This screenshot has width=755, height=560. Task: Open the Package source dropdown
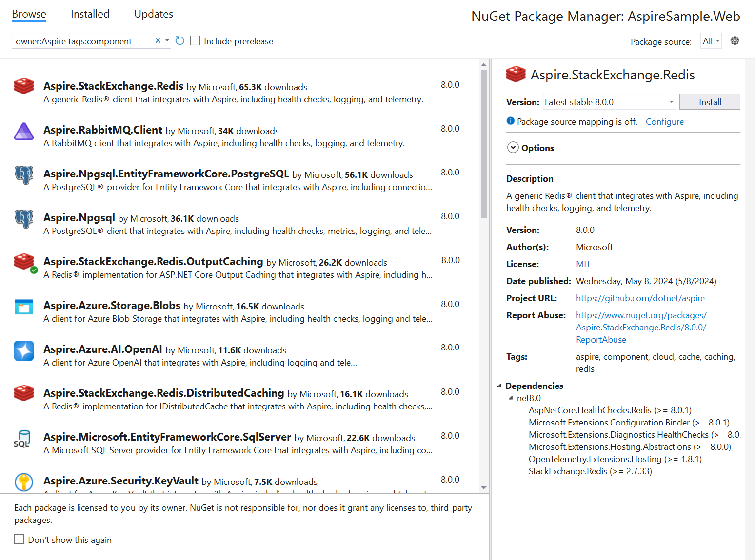click(x=711, y=41)
